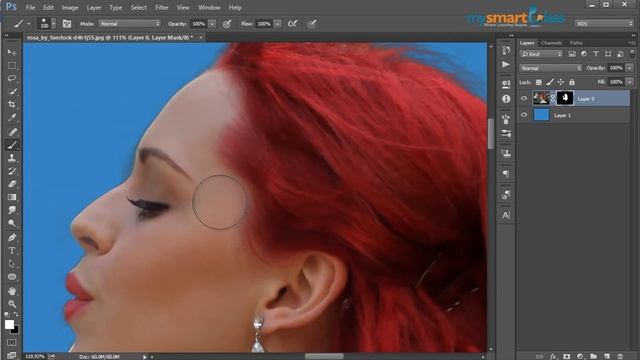Select the Pen tool

[12, 237]
